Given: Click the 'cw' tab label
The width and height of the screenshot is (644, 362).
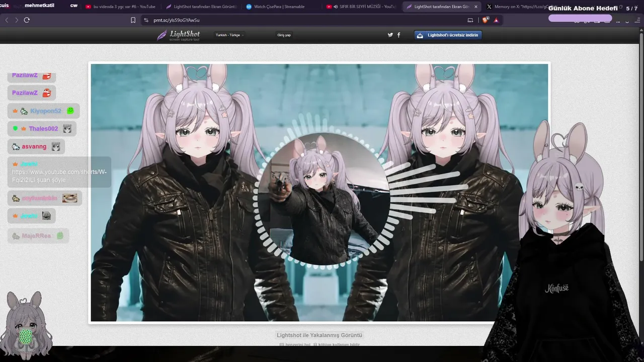Looking at the screenshot, I should [x=74, y=6].
